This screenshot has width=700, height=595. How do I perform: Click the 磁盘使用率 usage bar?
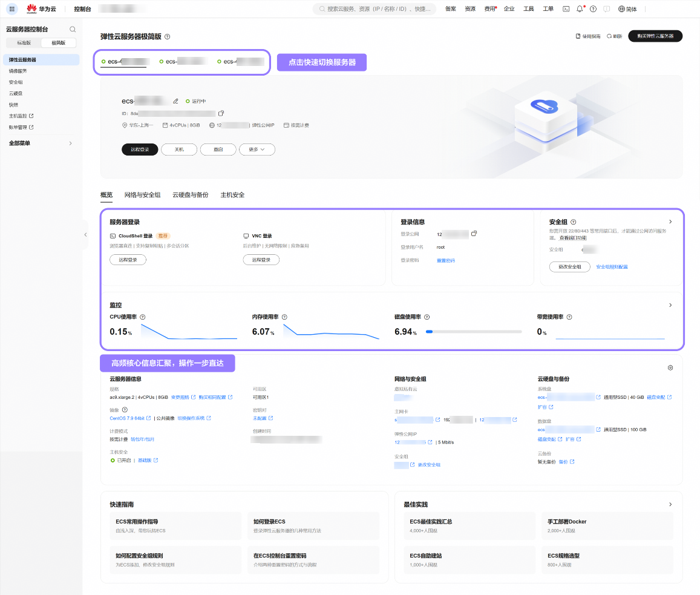474,332
